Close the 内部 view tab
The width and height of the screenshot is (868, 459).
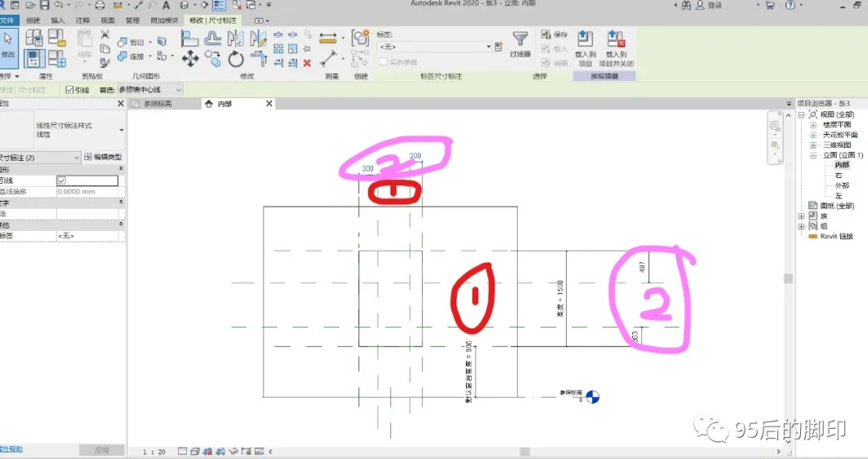point(269,104)
